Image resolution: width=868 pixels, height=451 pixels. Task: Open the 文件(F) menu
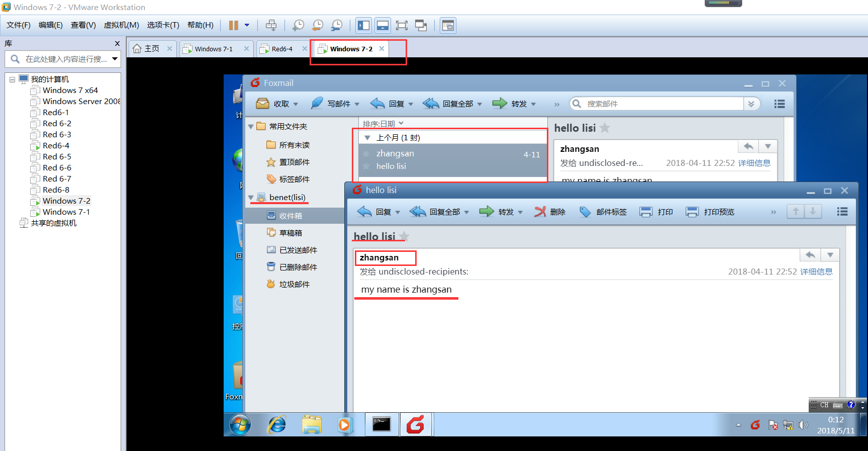pyautogui.click(x=19, y=25)
